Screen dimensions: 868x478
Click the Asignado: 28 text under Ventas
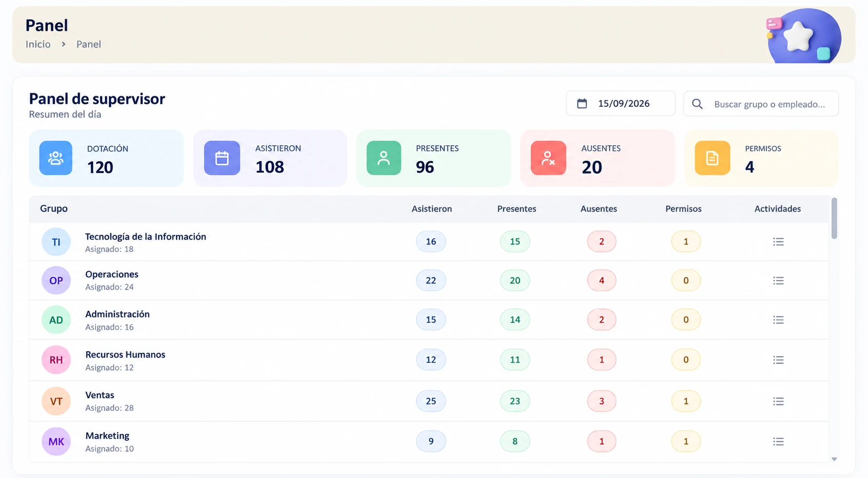click(109, 408)
